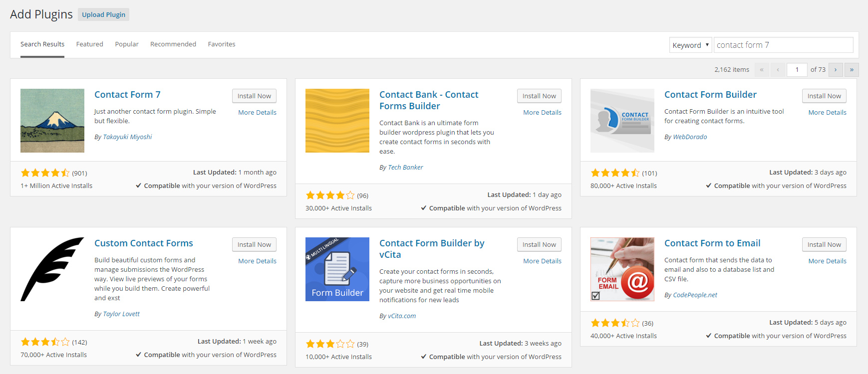Image resolution: width=868 pixels, height=374 pixels.
Task: Click the 2,162 items count text
Action: click(732, 70)
